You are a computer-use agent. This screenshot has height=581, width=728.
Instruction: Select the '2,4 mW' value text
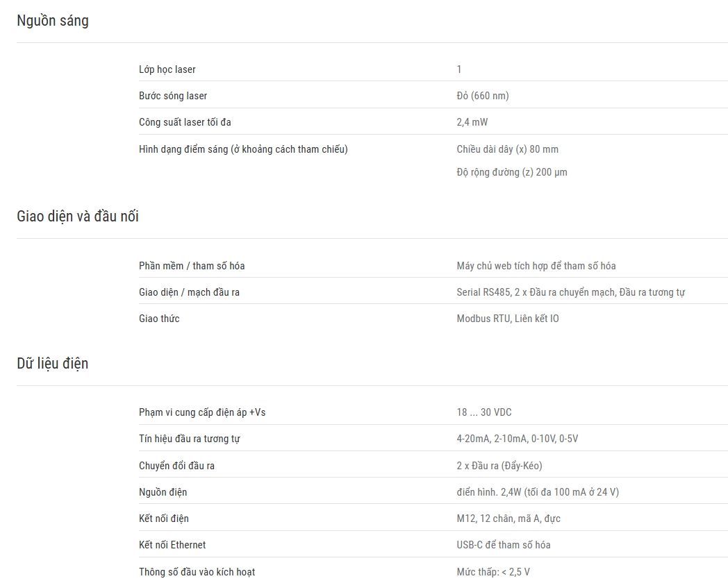click(x=472, y=122)
